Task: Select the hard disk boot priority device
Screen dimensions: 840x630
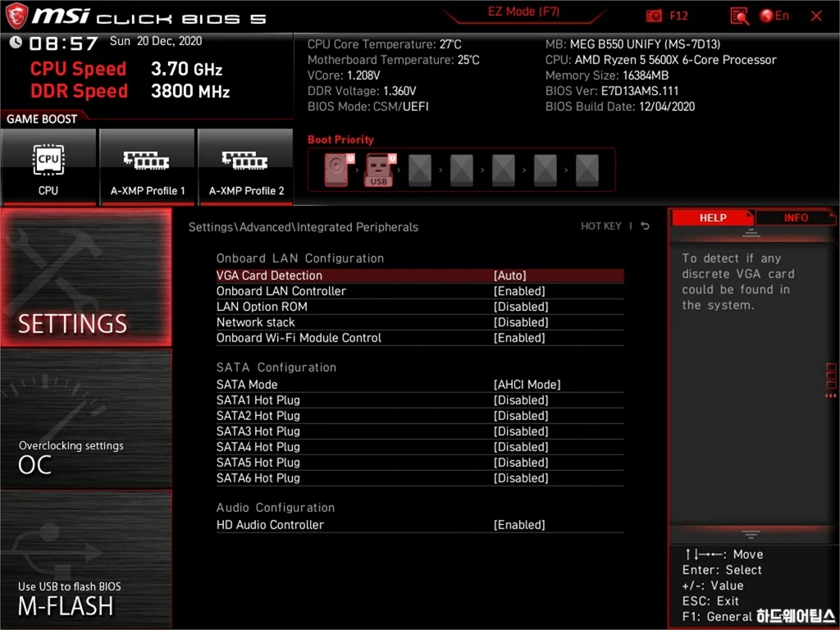Action: point(337,170)
